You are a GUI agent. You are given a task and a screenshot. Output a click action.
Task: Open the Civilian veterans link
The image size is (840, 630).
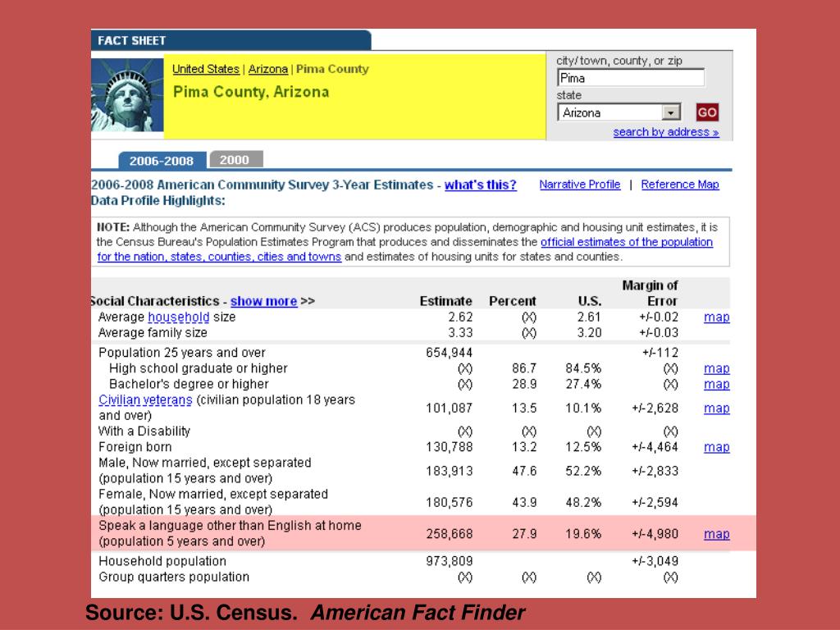click(145, 400)
